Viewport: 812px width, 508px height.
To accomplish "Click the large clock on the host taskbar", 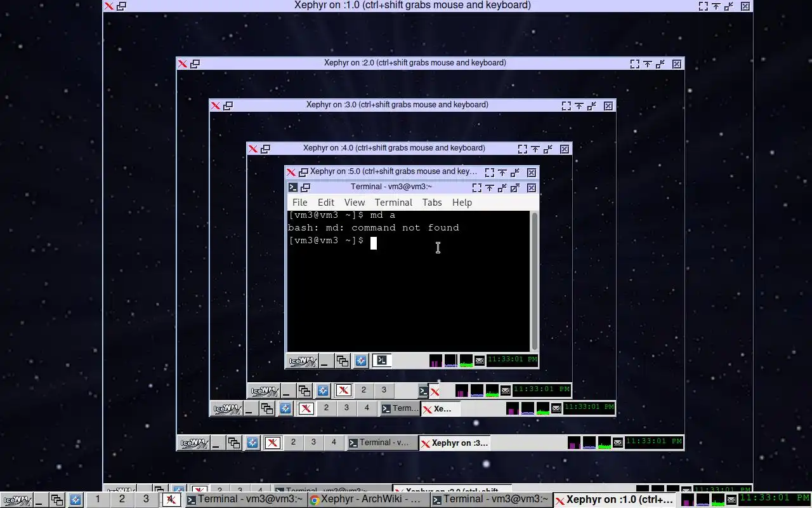I will tap(775, 498).
